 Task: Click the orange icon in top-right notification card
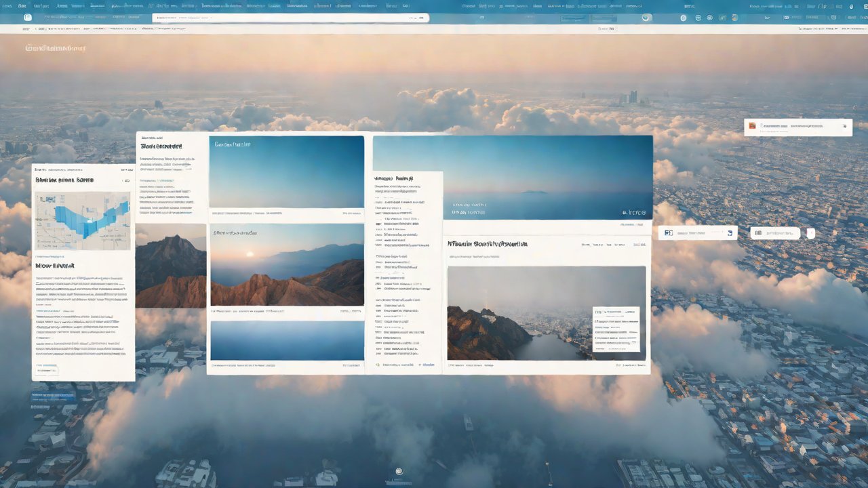751,125
